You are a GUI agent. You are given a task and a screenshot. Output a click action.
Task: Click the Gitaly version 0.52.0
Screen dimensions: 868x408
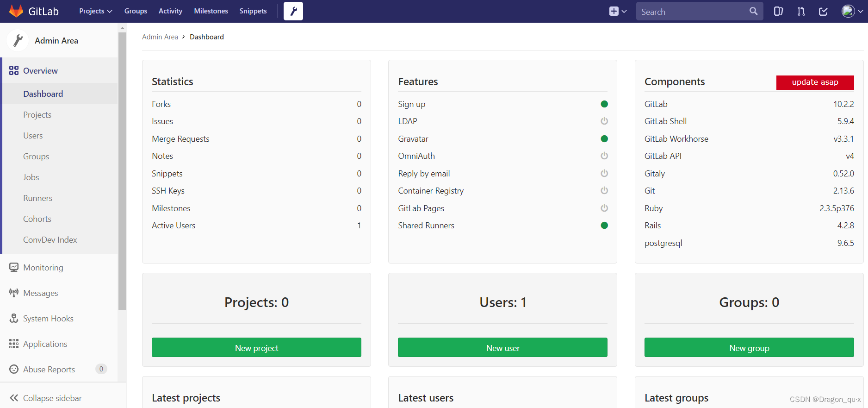843,173
